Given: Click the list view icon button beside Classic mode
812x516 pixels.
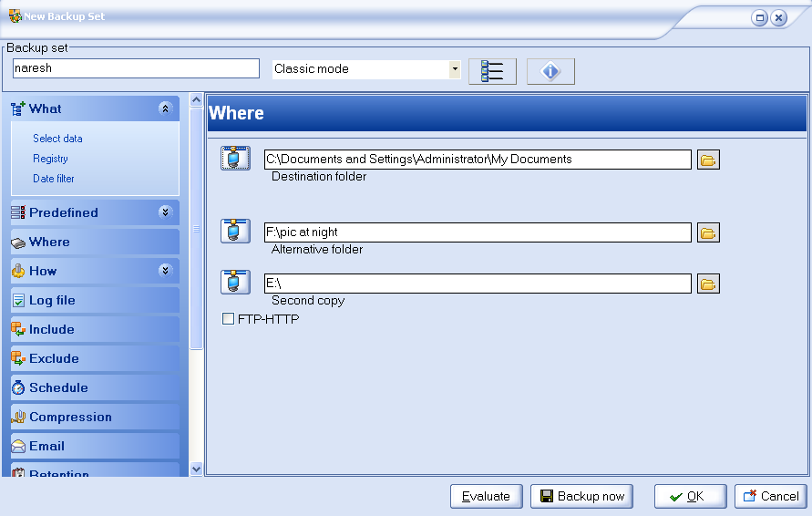Looking at the screenshot, I should pyautogui.click(x=492, y=71).
